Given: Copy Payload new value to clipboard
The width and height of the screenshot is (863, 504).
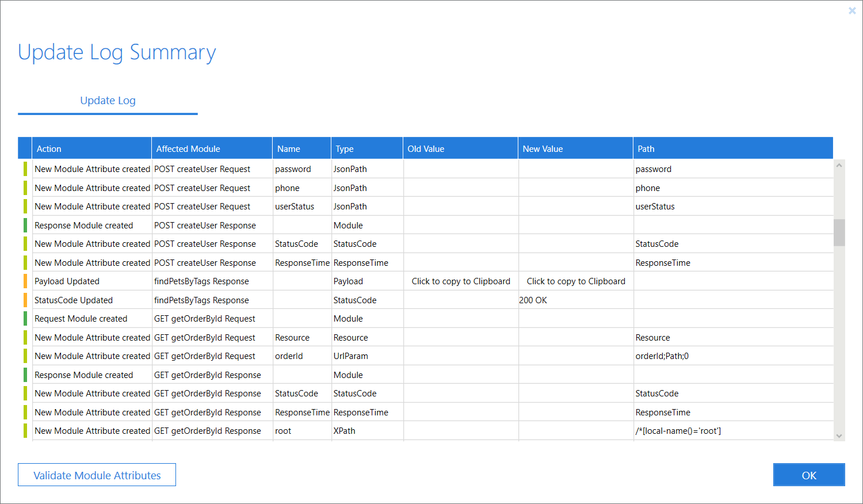Looking at the screenshot, I should (576, 281).
